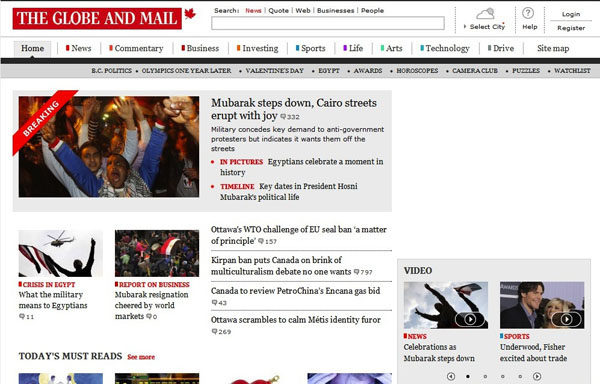Choose Quote search scope

pyautogui.click(x=279, y=10)
